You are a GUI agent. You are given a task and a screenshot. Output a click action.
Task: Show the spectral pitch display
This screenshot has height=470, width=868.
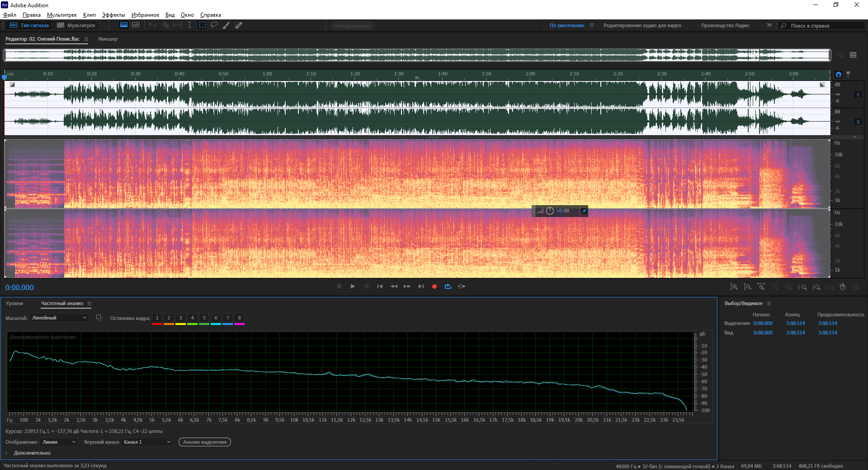[x=136, y=25]
